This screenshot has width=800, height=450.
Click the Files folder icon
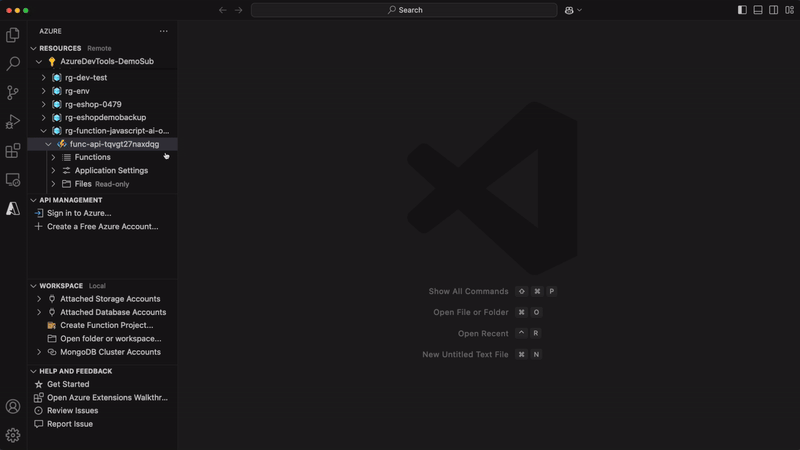pos(66,184)
